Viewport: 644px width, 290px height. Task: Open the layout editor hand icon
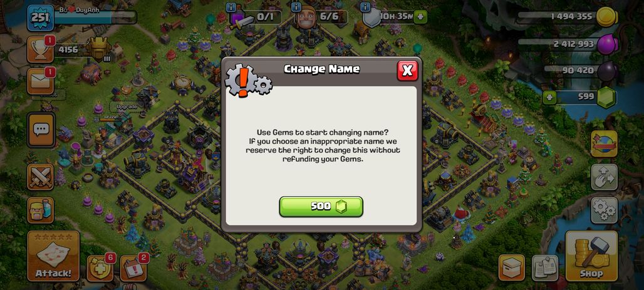[x=604, y=177]
